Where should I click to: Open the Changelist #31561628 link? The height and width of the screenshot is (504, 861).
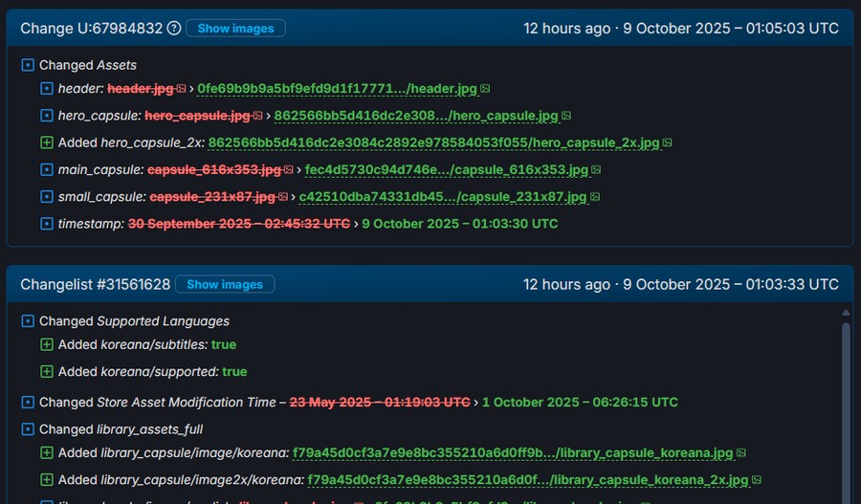[96, 284]
